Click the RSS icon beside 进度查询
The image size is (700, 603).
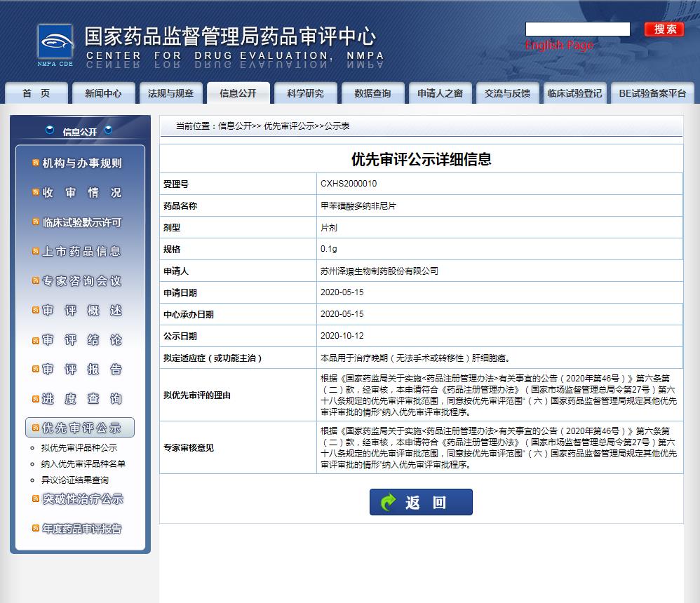click(x=36, y=398)
